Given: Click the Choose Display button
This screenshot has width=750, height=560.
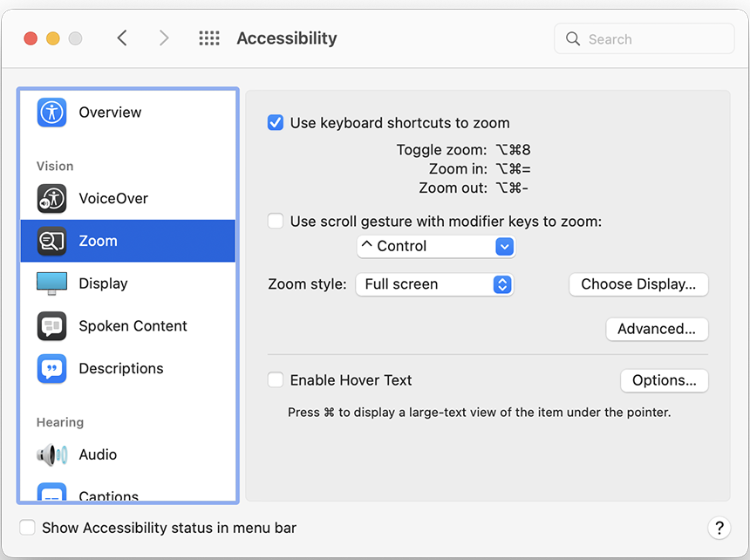Looking at the screenshot, I should [638, 284].
